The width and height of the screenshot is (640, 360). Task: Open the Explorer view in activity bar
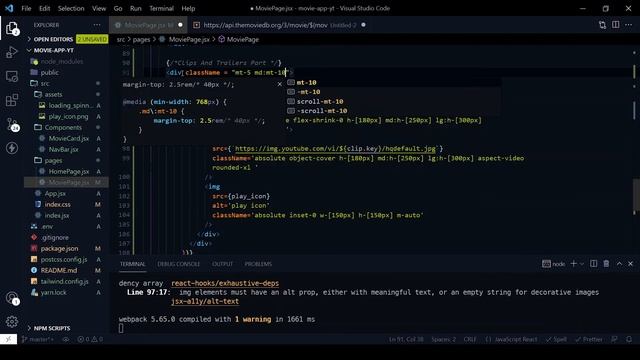(x=12, y=28)
